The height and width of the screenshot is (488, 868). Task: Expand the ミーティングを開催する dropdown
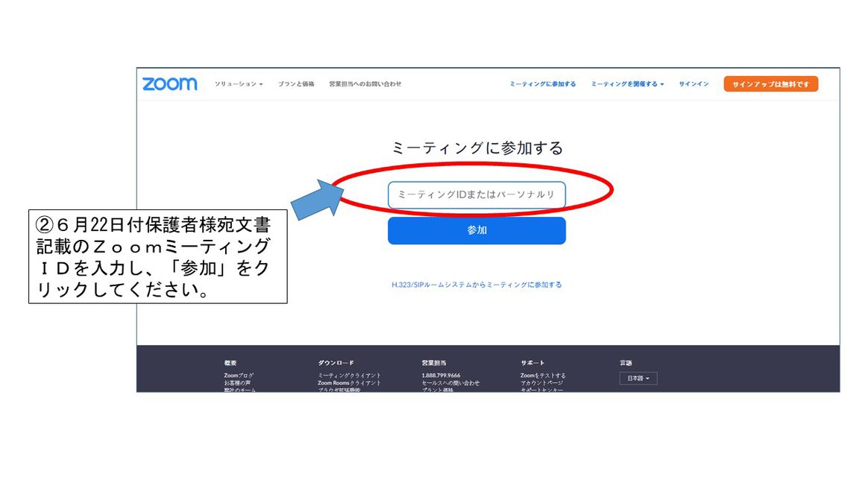pos(627,84)
